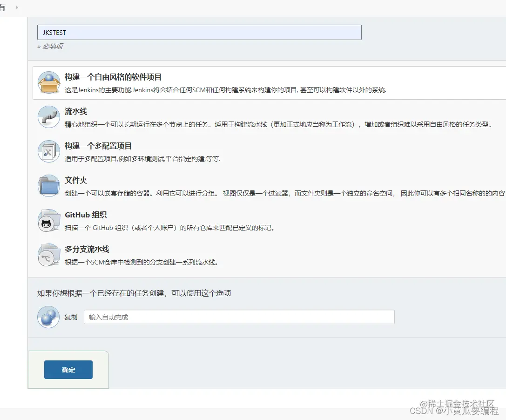The height and width of the screenshot is (420, 506).
Task: Click the 输入自动完成 copy-from field
Action: click(238, 317)
